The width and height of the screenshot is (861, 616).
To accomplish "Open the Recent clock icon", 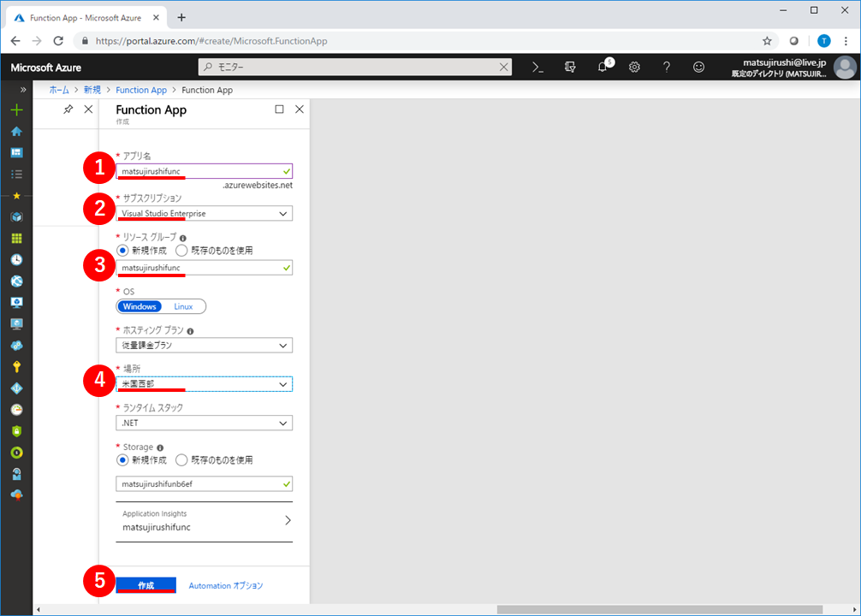I will (x=16, y=260).
